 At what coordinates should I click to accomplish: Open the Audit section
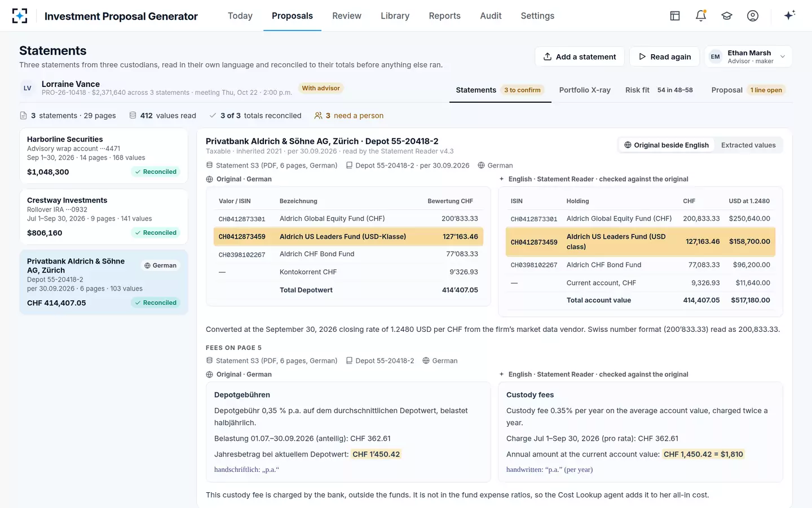click(x=491, y=16)
